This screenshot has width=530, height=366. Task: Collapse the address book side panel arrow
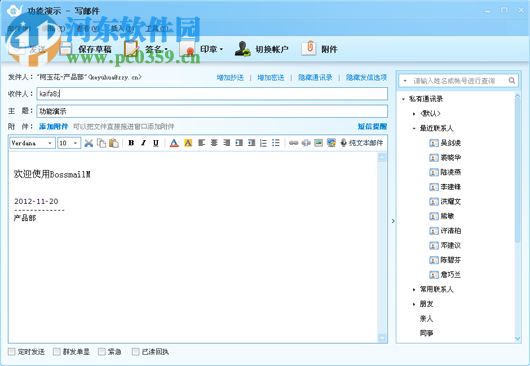tap(393, 221)
